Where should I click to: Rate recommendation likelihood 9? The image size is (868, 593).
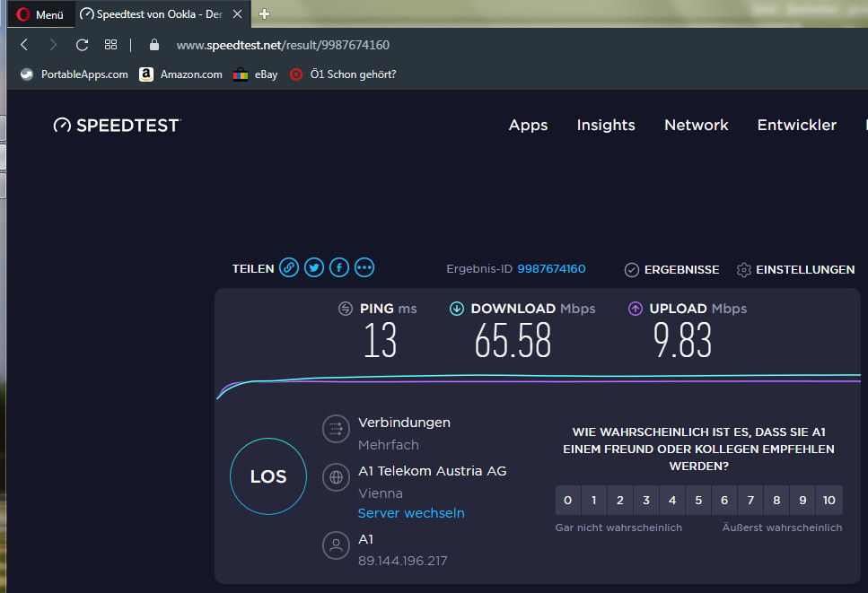pos(802,500)
